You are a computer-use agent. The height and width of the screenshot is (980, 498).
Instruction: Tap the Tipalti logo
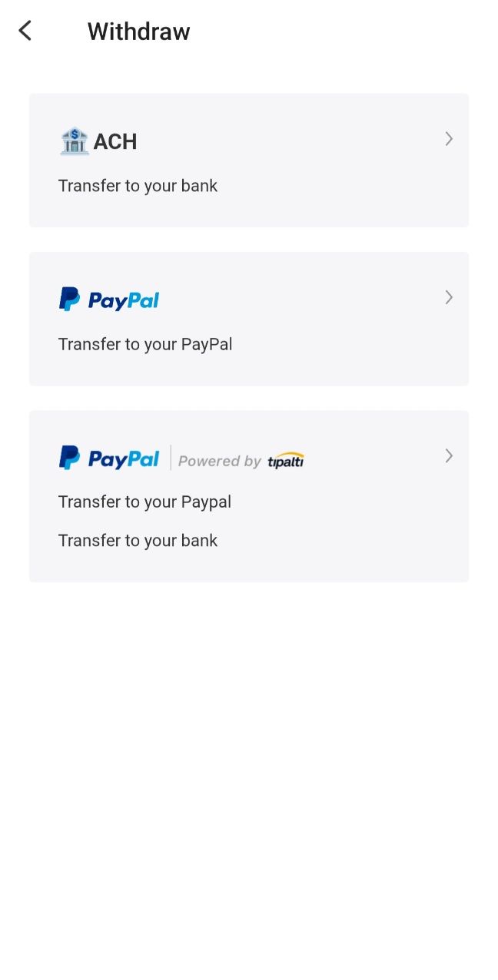(286, 460)
